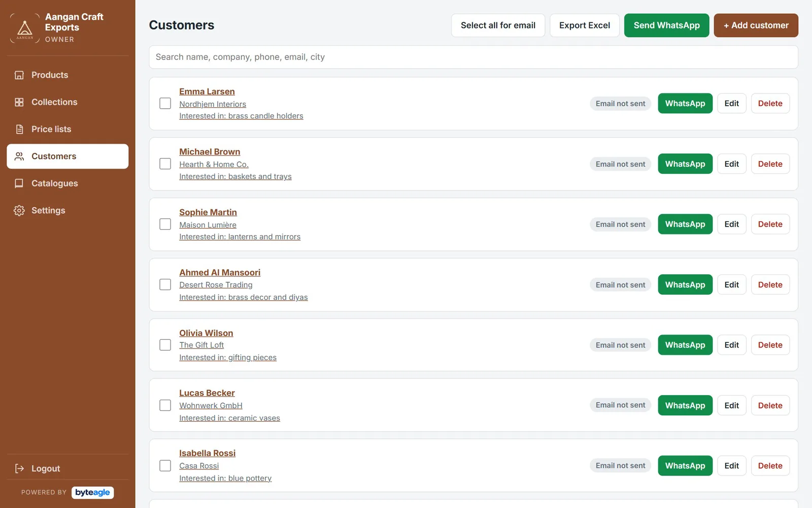Viewport: 812px width, 508px height.
Task: Open Emma Larsen's customer link
Action: (207, 91)
